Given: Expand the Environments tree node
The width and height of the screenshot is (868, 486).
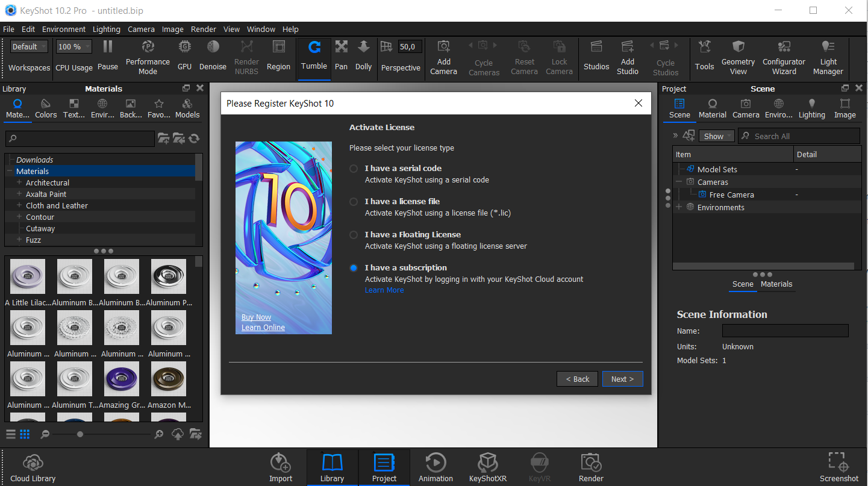Looking at the screenshot, I should (x=679, y=207).
